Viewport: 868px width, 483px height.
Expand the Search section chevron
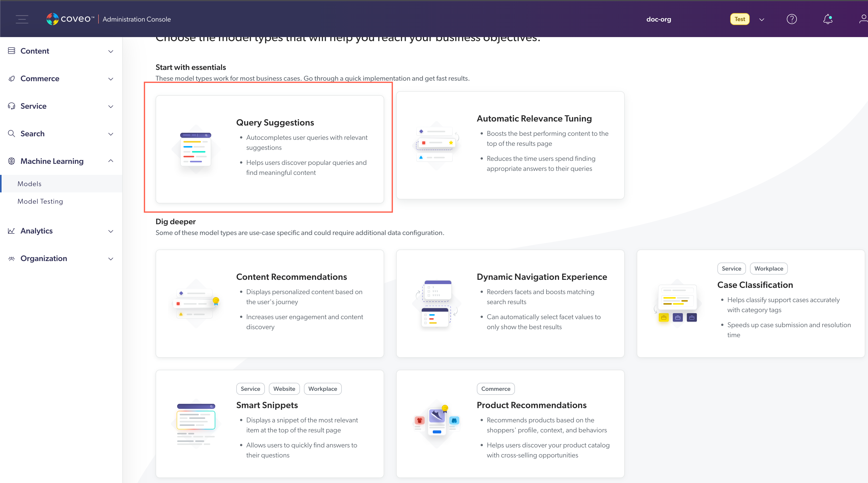pyautogui.click(x=111, y=134)
